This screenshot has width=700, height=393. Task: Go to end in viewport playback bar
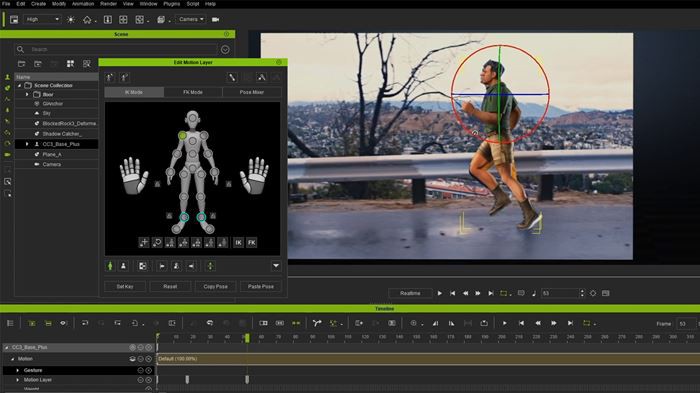point(491,293)
